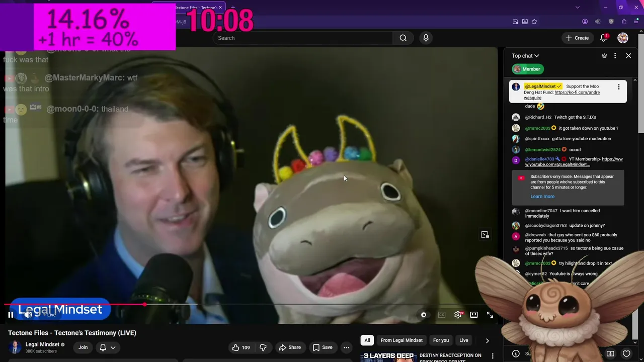This screenshot has height=362, width=644.
Task: Open pinned LegalMindset message options
Action: (619, 86)
